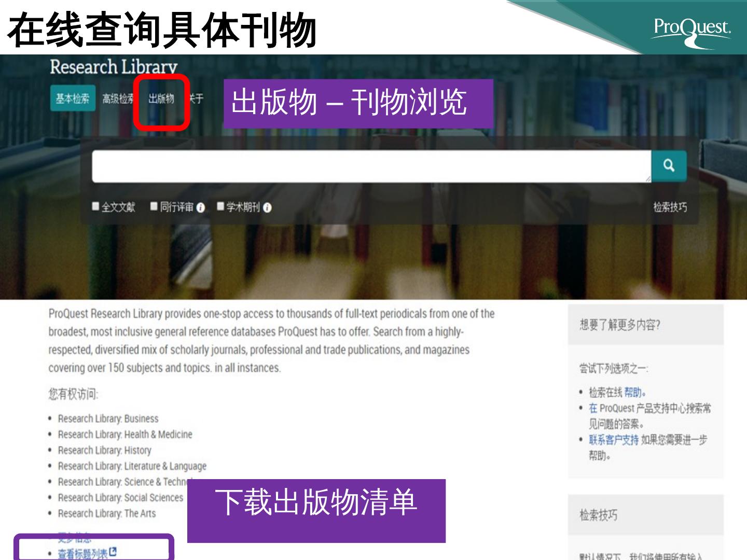Select the 出版物 tab

(161, 99)
